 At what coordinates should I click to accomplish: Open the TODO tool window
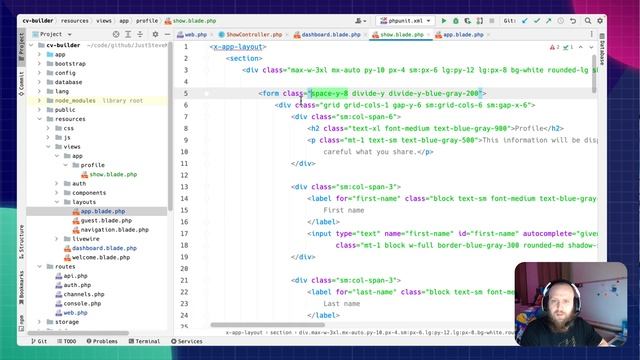coord(67,341)
